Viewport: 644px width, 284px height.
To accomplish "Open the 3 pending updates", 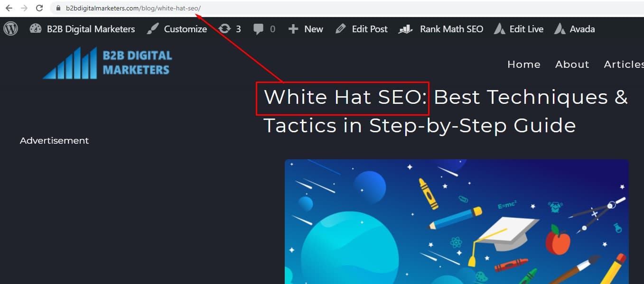I will (238, 29).
